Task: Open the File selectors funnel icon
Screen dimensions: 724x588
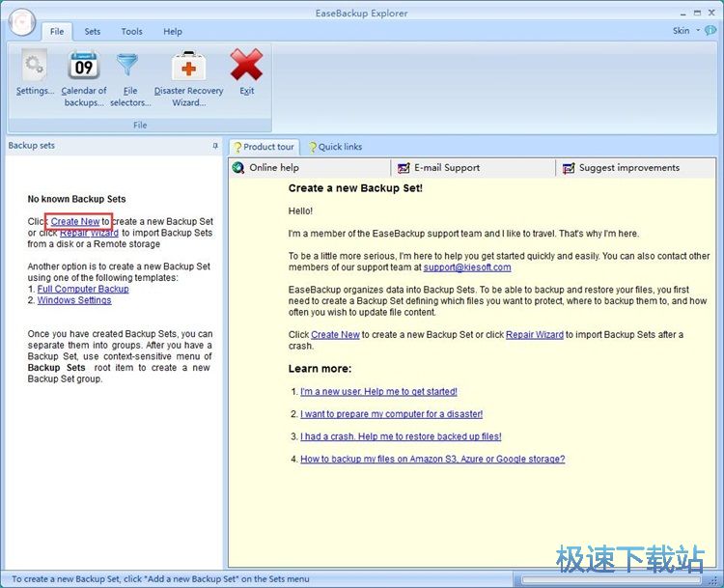Action: (127, 65)
